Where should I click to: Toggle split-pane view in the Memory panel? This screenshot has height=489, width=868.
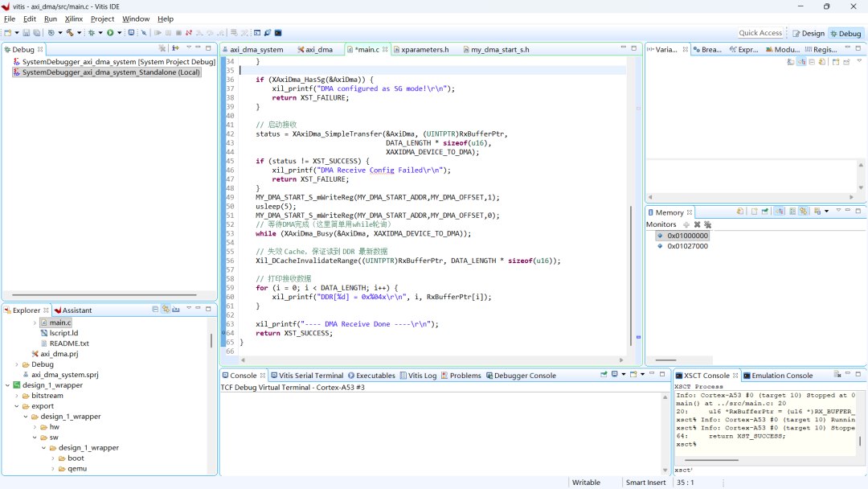[791, 212]
